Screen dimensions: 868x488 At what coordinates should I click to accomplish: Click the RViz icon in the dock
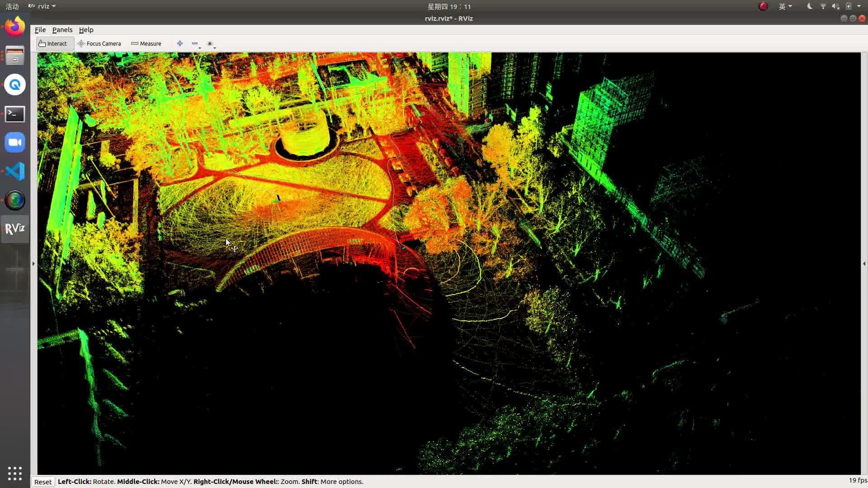coord(15,229)
